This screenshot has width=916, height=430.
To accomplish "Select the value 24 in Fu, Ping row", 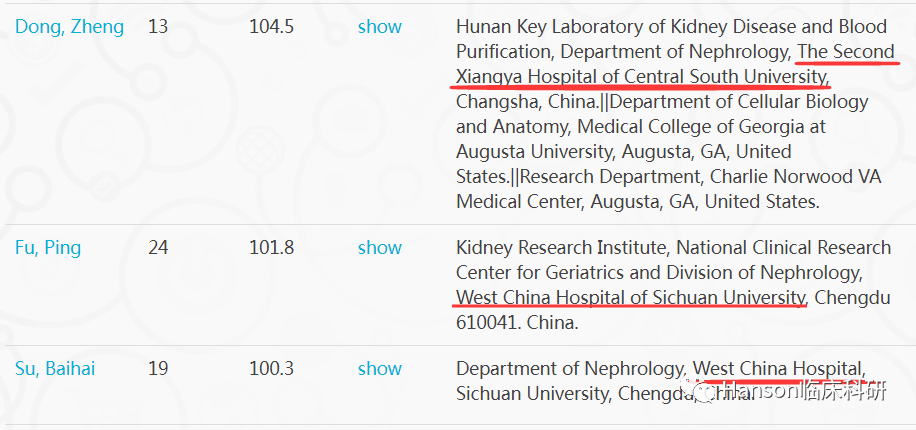I will [x=158, y=248].
